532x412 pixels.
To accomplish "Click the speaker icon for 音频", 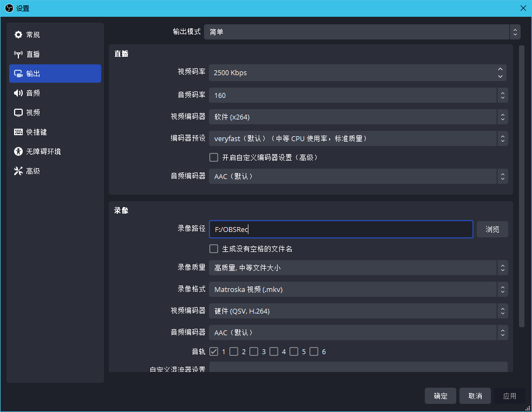I will click(18, 93).
